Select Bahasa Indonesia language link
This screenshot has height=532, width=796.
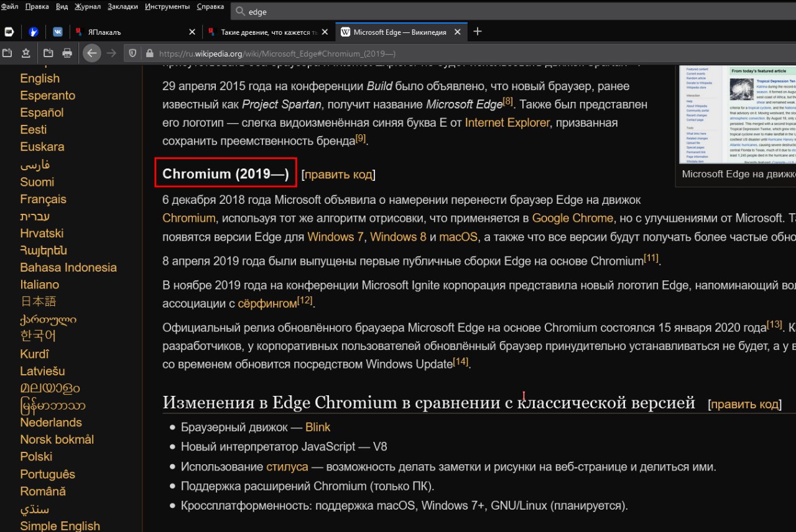click(x=68, y=268)
